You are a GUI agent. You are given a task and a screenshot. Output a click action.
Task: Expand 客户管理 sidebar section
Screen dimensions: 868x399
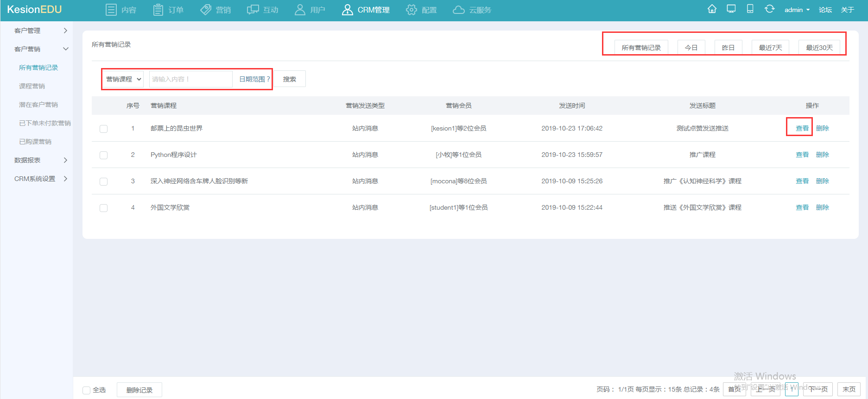(x=41, y=31)
